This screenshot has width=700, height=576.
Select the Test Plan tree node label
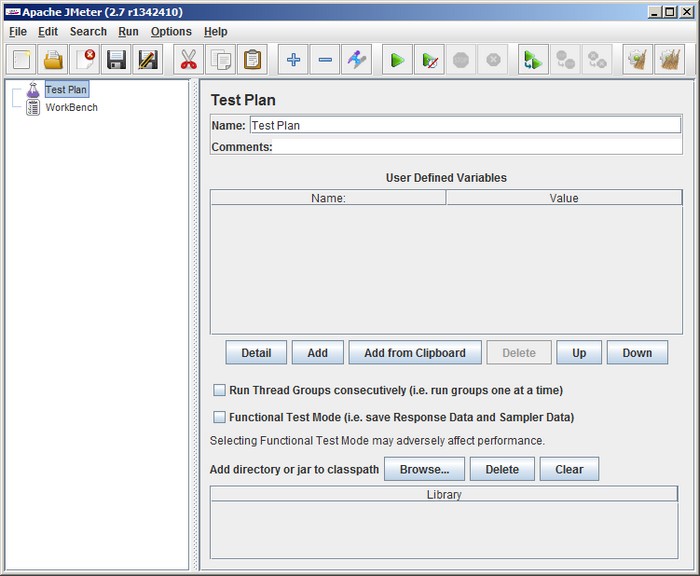pos(66,89)
